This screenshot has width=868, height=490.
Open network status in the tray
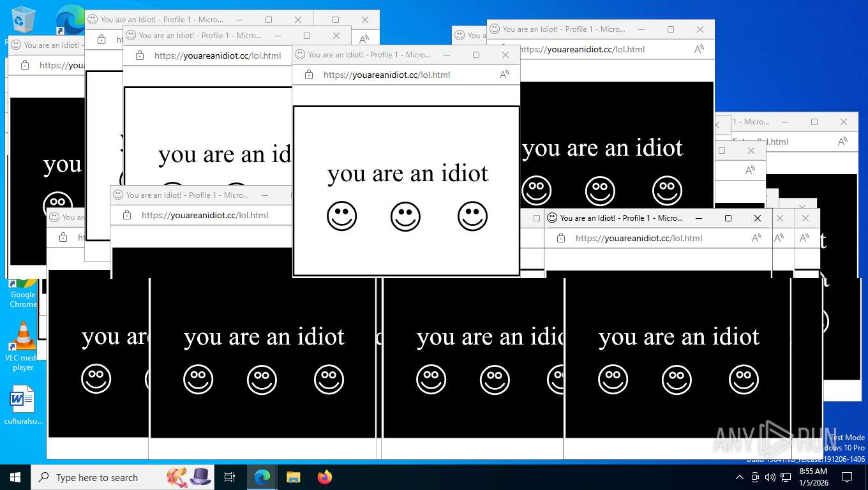tap(786, 477)
